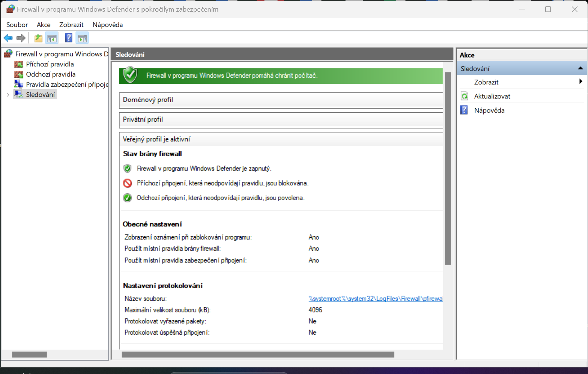The image size is (588, 374).
Task: Click the banner text 'pomáhá chránit počítač'
Action: pos(284,75)
